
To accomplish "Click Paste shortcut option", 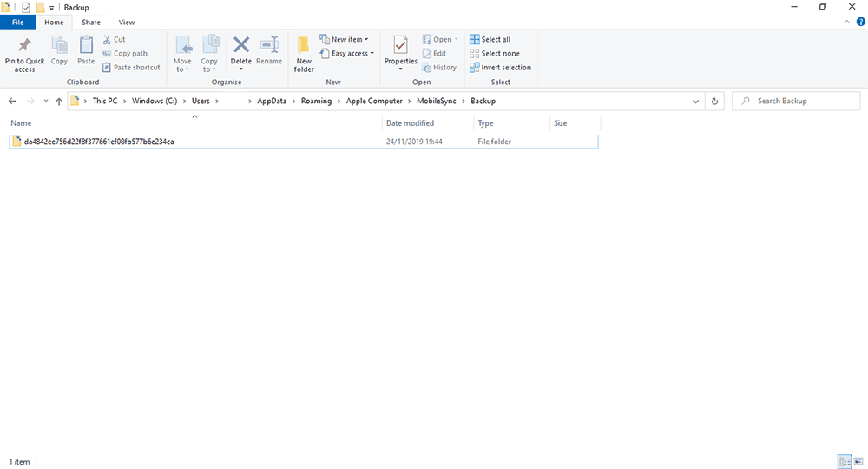I will coord(131,67).
